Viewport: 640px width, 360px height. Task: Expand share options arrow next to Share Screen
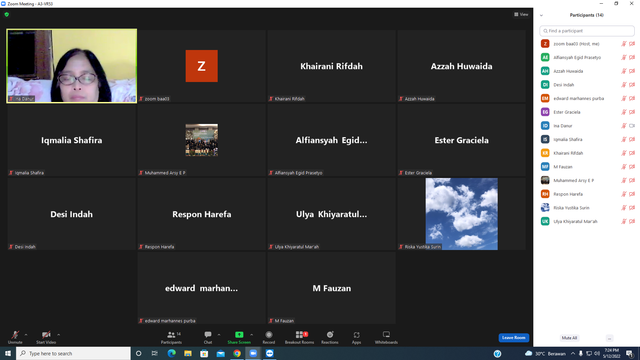click(x=251, y=335)
